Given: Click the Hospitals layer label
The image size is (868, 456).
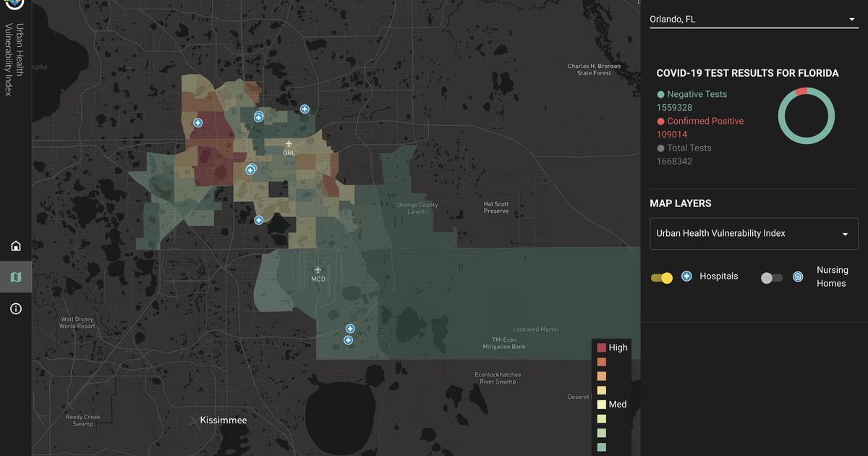Looking at the screenshot, I should click(719, 276).
